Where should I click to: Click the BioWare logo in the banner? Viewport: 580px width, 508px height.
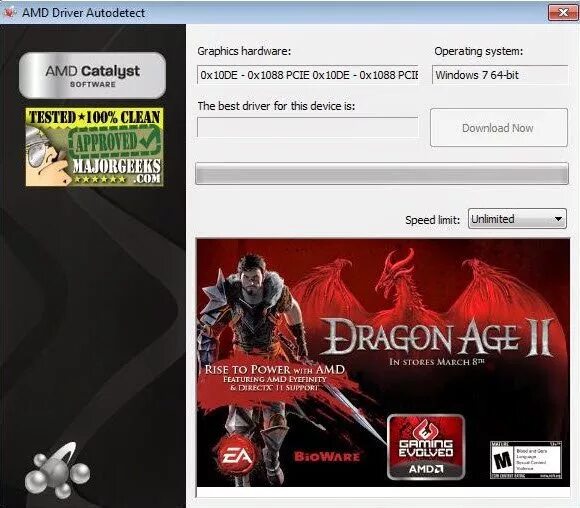pyautogui.click(x=327, y=456)
